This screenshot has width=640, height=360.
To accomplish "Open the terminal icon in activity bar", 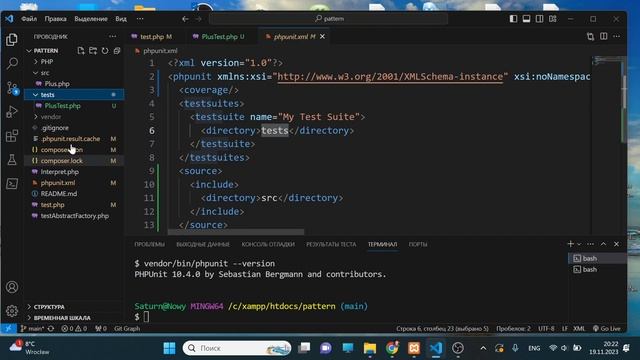I will pyautogui.click(x=12, y=184).
